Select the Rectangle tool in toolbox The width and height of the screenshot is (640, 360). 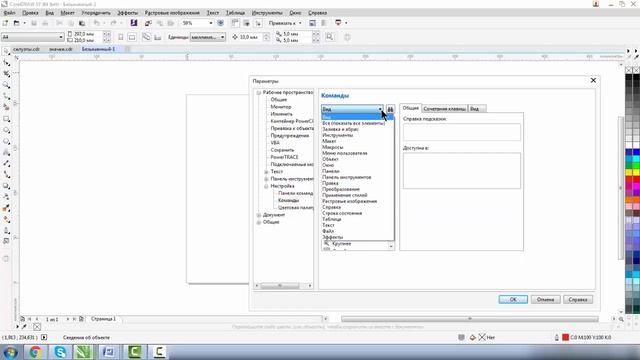coord(6,119)
